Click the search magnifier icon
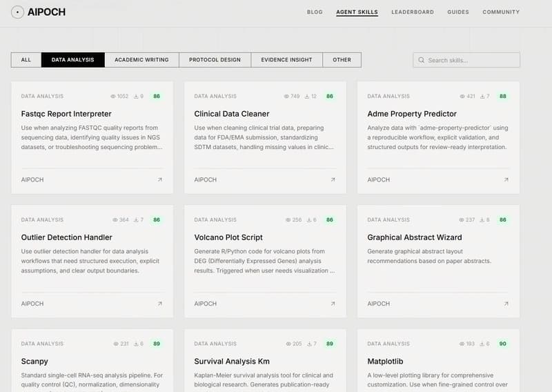The width and height of the screenshot is (552, 392). point(421,60)
